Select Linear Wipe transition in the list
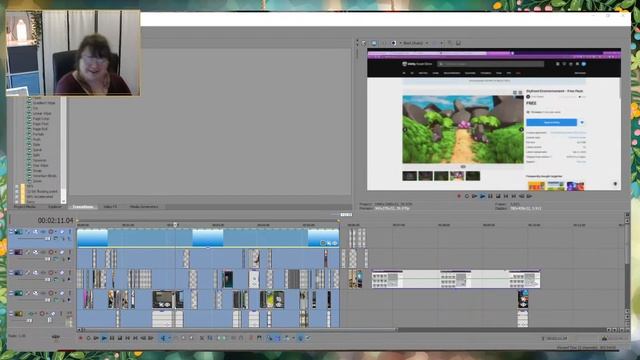Image resolution: width=640 pixels, height=360 pixels. [x=42, y=113]
